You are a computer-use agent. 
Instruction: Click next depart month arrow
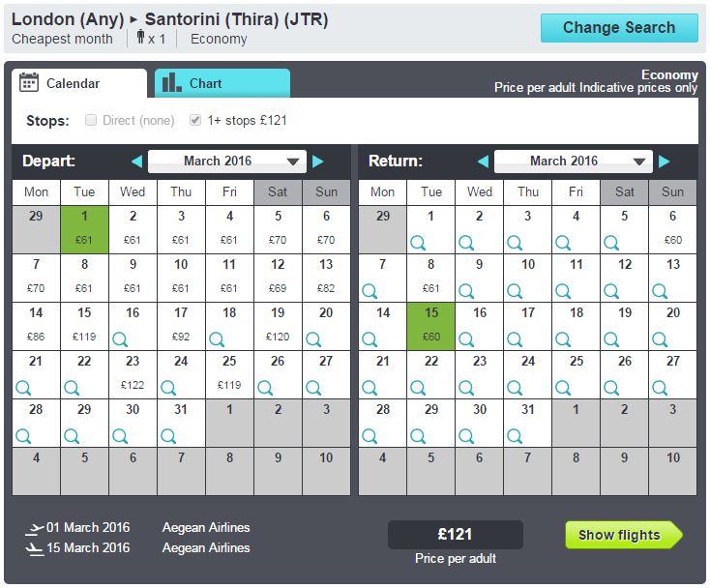pos(318,162)
